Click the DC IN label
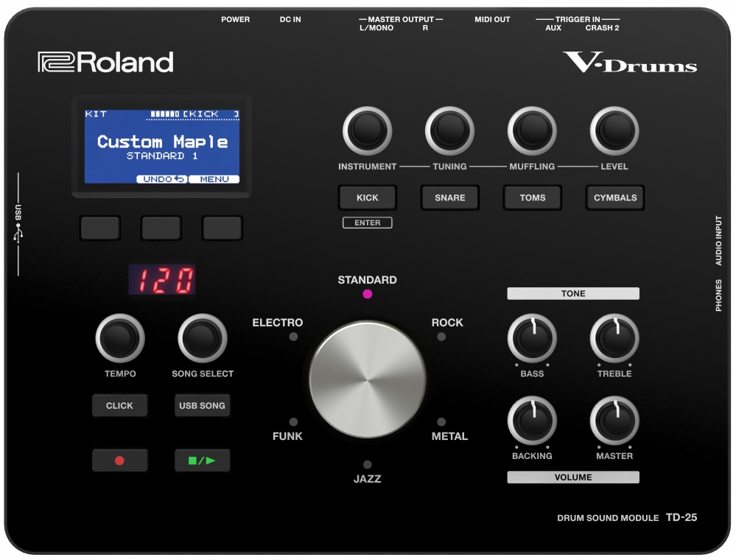Image resolution: width=736 pixels, height=560 pixels. (290, 19)
